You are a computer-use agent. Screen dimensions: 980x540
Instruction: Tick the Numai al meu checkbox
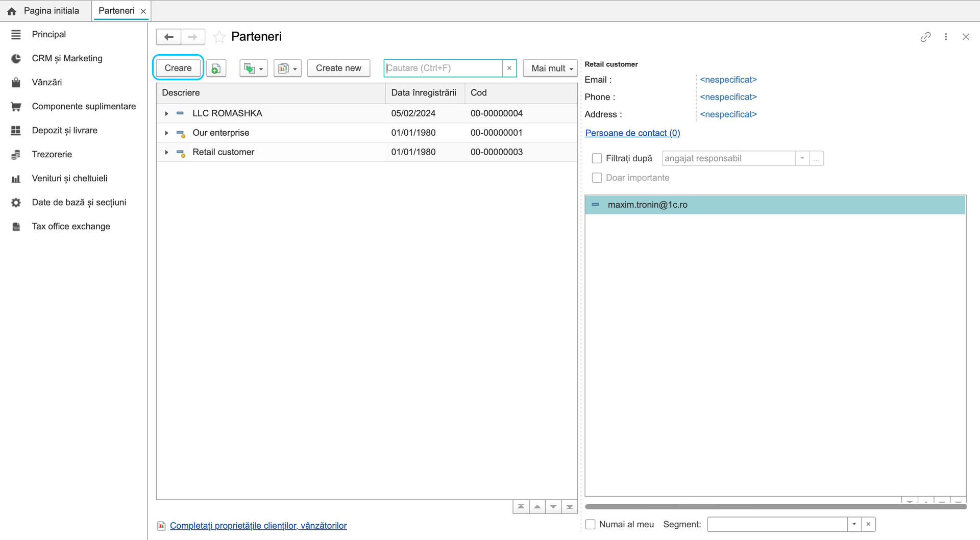(x=590, y=524)
